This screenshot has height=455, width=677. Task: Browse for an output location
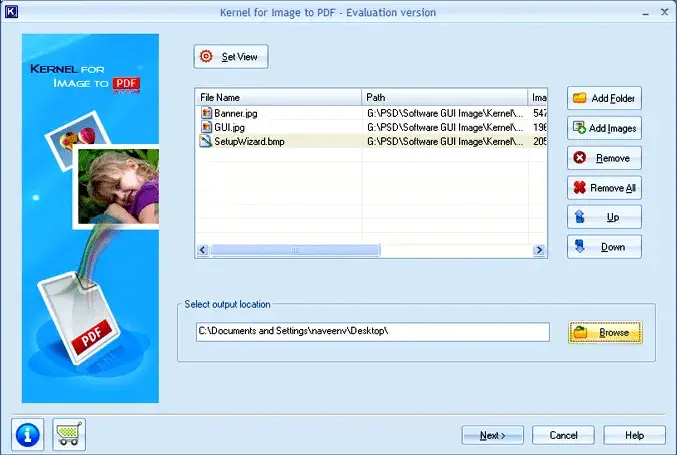[605, 332]
